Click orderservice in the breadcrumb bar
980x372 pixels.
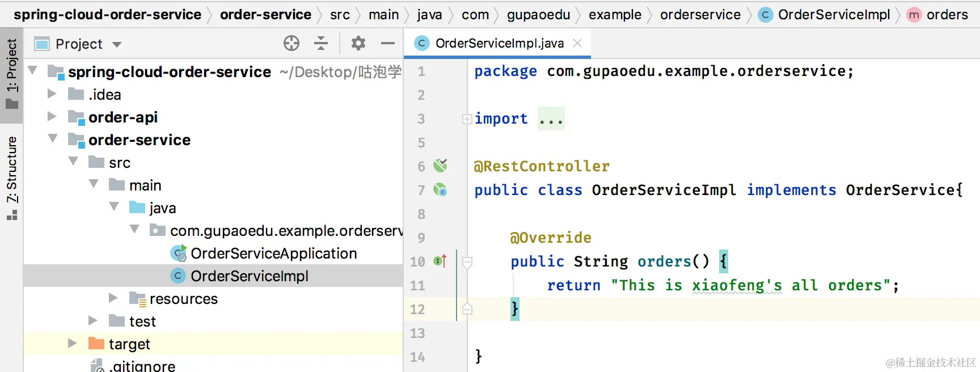coord(700,15)
